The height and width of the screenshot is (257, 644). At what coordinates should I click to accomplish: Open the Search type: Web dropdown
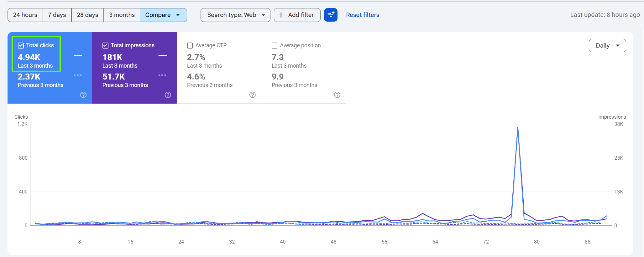235,15
